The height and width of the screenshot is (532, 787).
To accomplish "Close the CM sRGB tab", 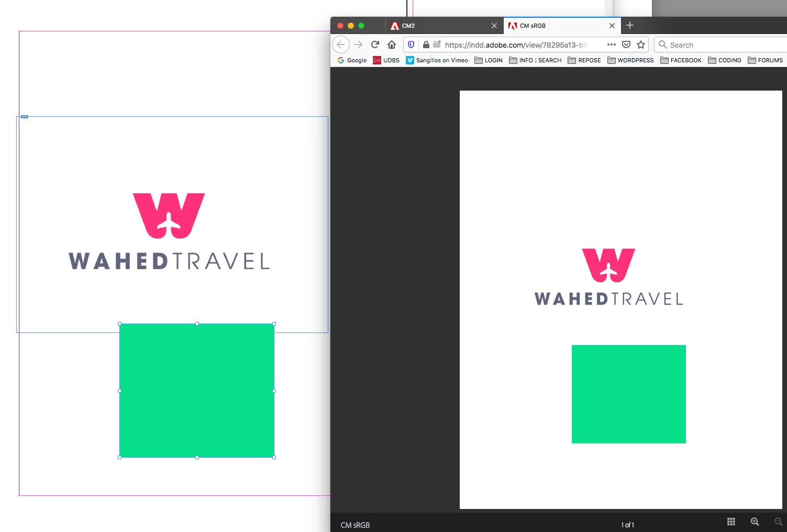I will tap(612, 26).
